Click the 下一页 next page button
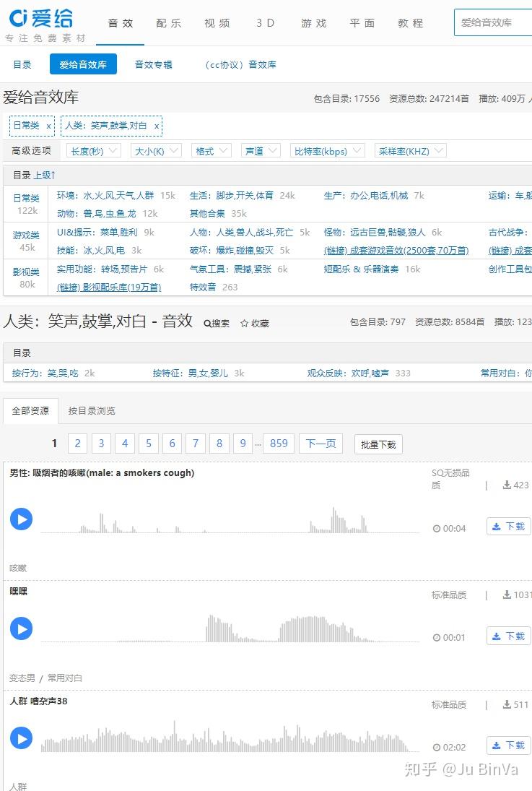This screenshot has width=532, height=791. (320, 444)
